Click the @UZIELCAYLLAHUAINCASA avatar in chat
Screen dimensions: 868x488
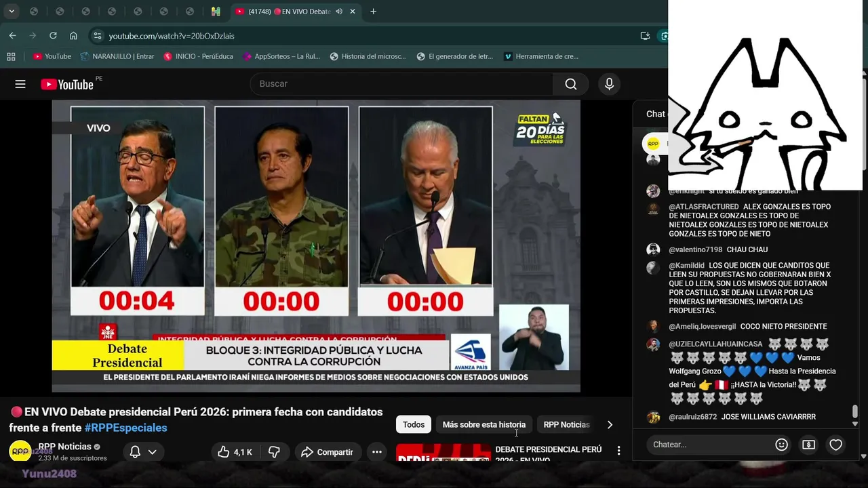point(653,345)
